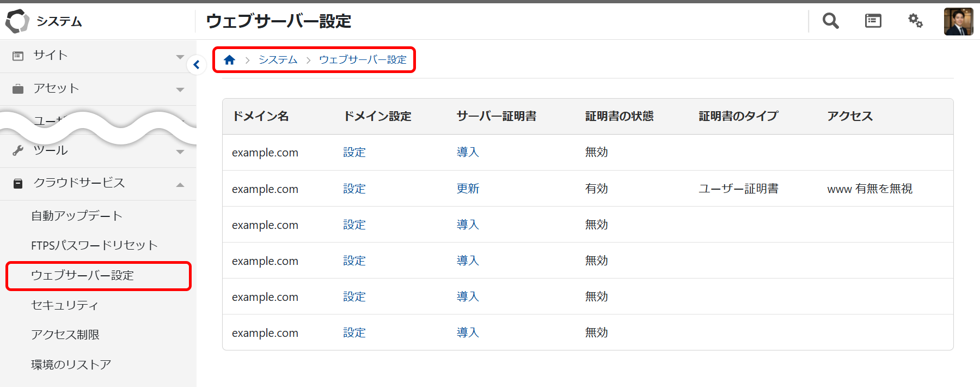Click the 証明書の状態 column header
980x387 pixels.
pyautogui.click(x=619, y=116)
